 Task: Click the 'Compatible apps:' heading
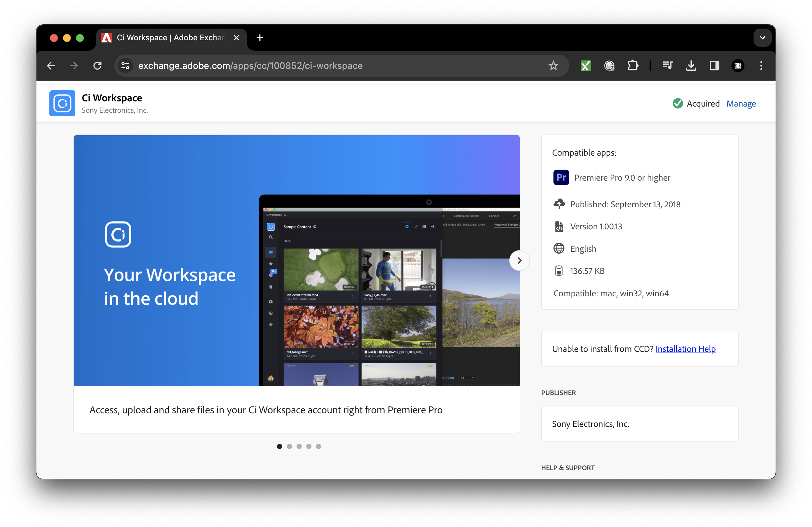click(584, 153)
